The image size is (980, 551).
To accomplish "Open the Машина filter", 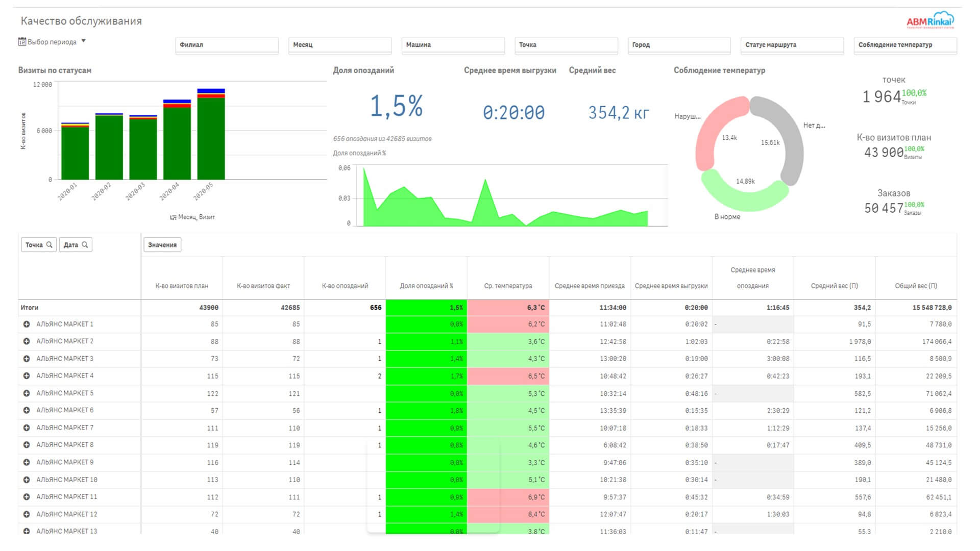I will [x=453, y=45].
